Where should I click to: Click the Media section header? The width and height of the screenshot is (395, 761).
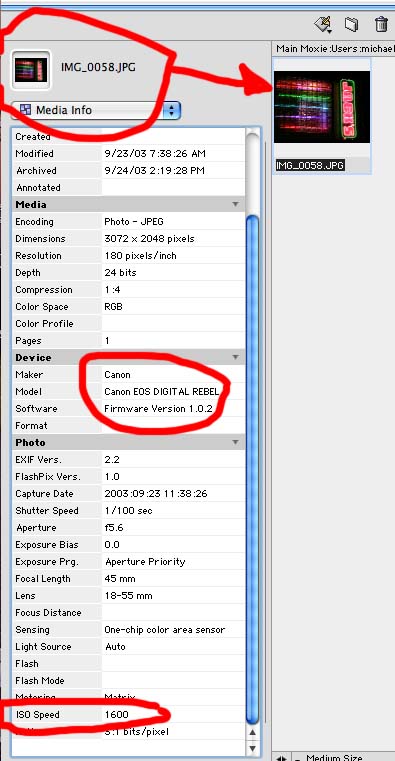(129, 204)
